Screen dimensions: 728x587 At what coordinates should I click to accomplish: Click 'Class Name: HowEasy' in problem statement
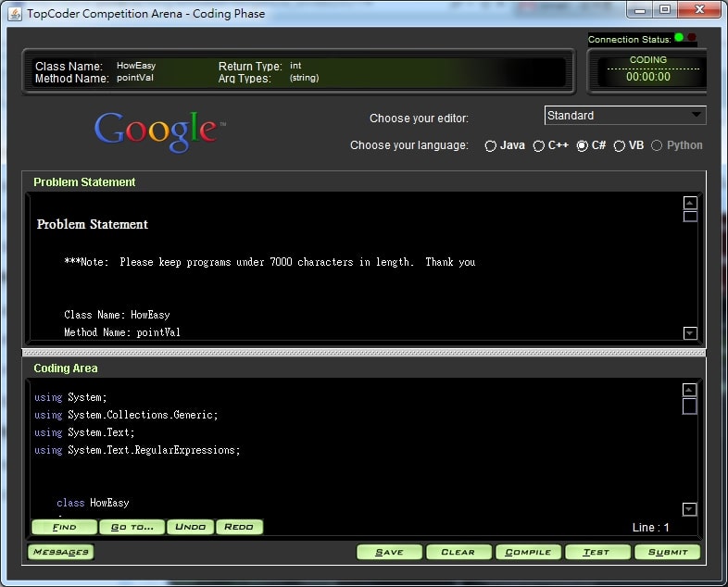tap(117, 315)
